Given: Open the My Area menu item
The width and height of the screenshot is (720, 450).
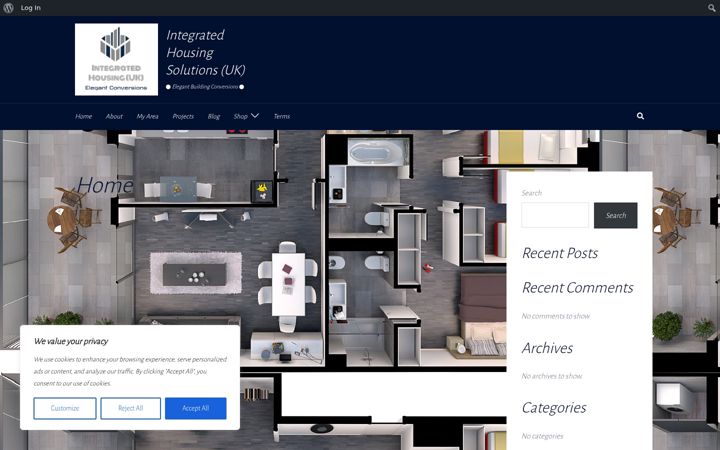Looking at the screenshot, I should coord(147,117).
